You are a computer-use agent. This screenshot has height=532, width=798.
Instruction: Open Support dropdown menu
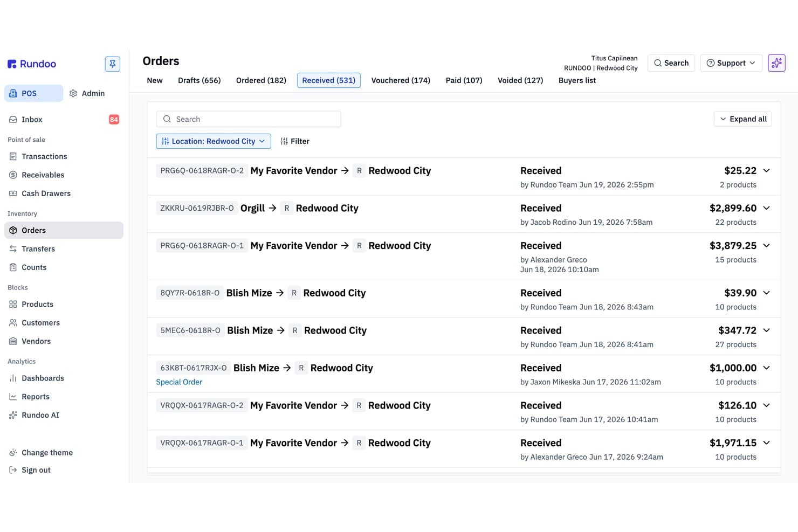click(x=731, y=63)
